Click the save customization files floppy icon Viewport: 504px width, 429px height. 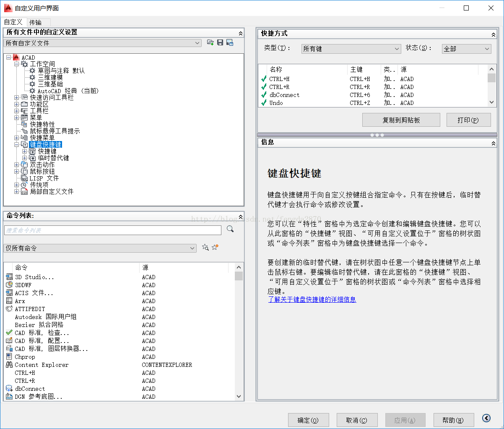click(x=220, y=43)
